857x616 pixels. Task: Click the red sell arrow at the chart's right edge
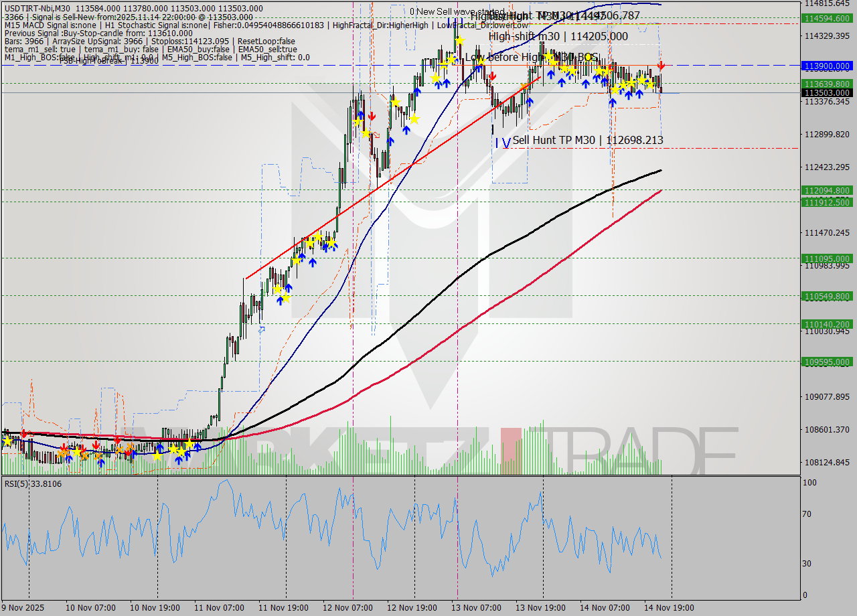tap(661, 66)
